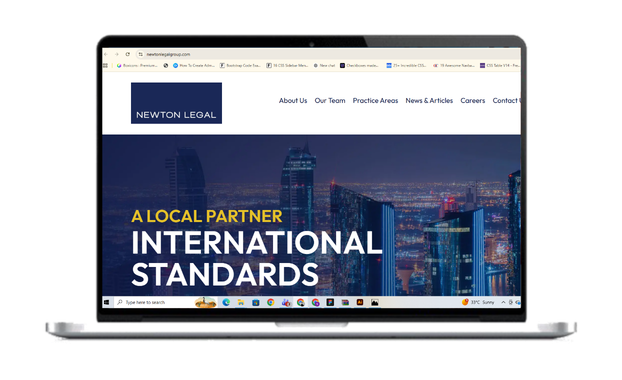Click the A LOCAL PARTNER heading
622x380 pixels.
point(207,216)
